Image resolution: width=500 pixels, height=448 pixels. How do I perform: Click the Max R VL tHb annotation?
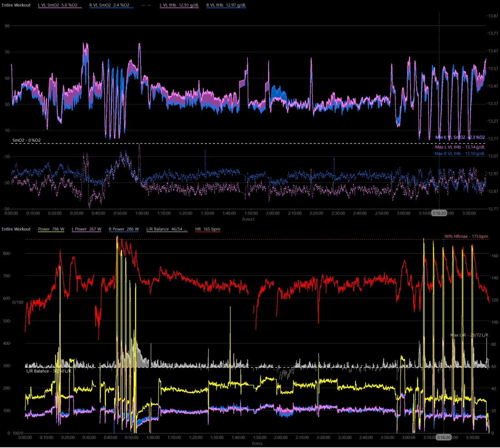[459, 154]
